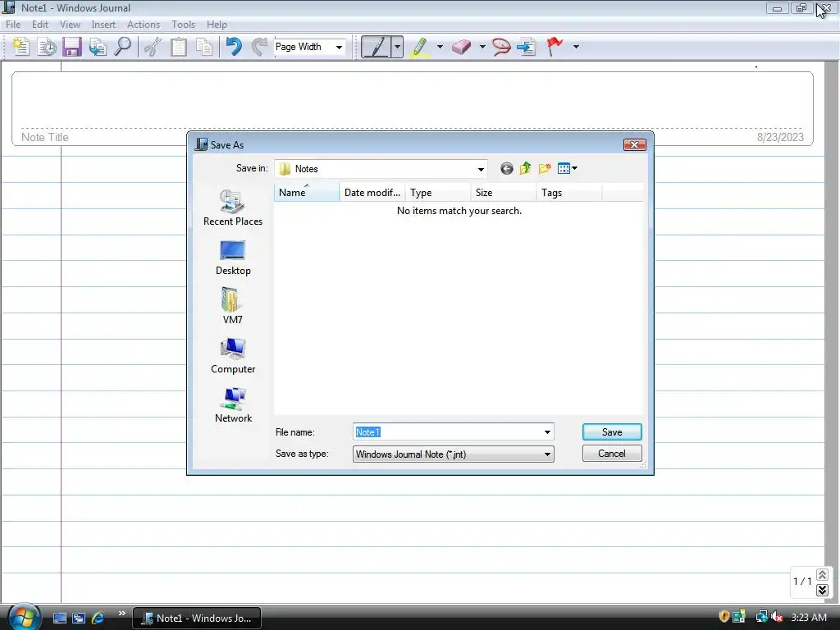The width and height of the screenshot is (840, 630).
Task: Open View Recent Notes toolbar icon
Action: click(x=47, y=47)
